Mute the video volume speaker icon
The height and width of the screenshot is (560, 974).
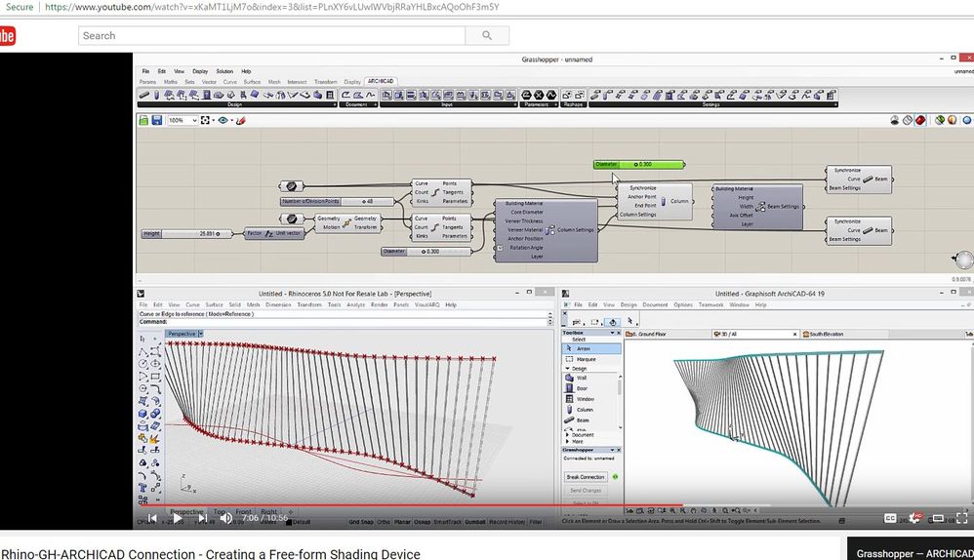point(226,517)
